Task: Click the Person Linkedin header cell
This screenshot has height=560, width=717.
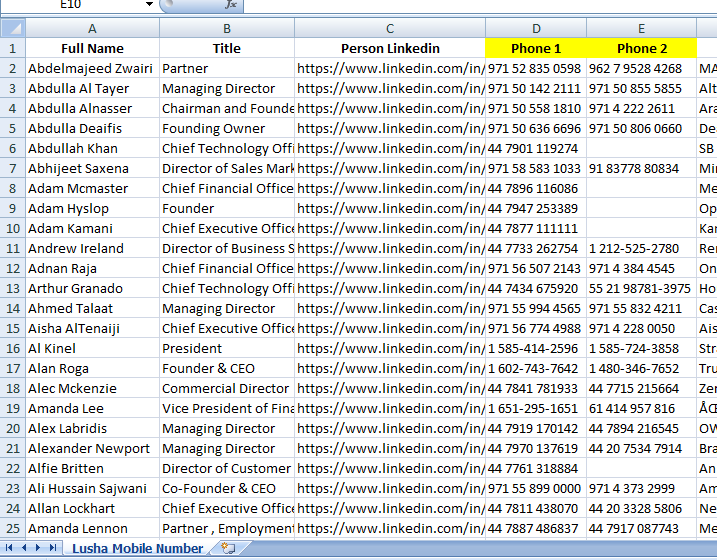Action: (390, 48)
